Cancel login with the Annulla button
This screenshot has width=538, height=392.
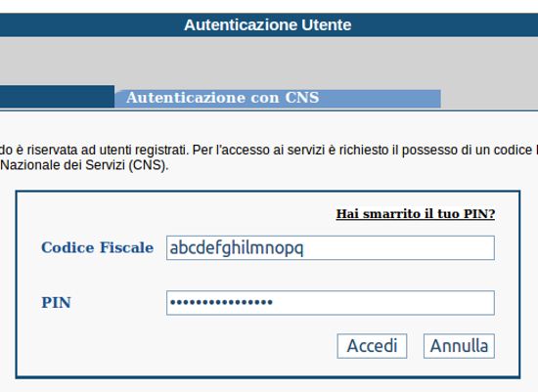point(459,346)
